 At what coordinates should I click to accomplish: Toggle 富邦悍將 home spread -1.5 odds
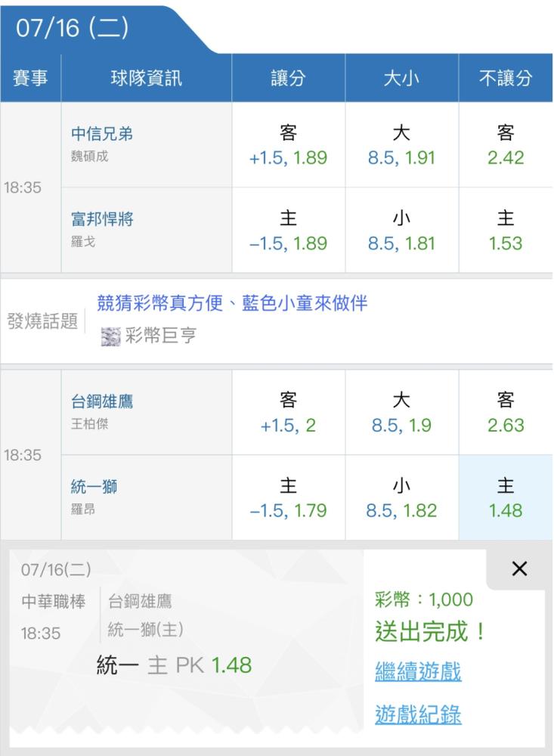coord(288,231)
